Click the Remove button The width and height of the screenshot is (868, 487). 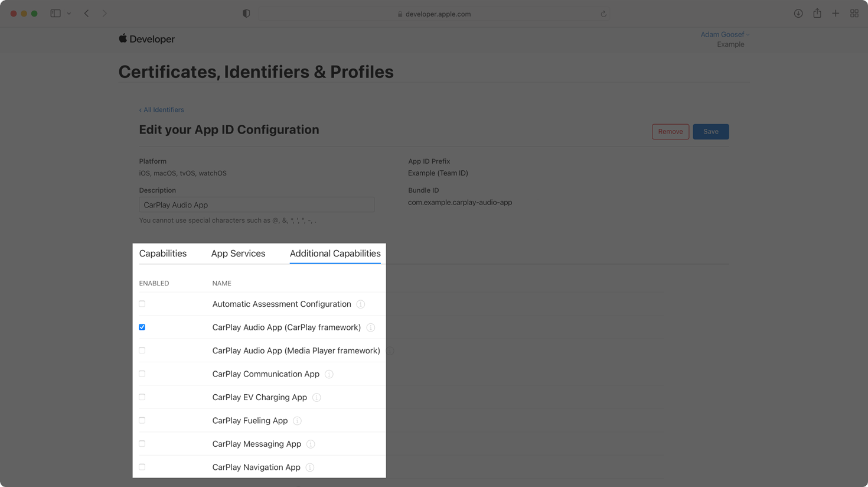pos(670,131)
